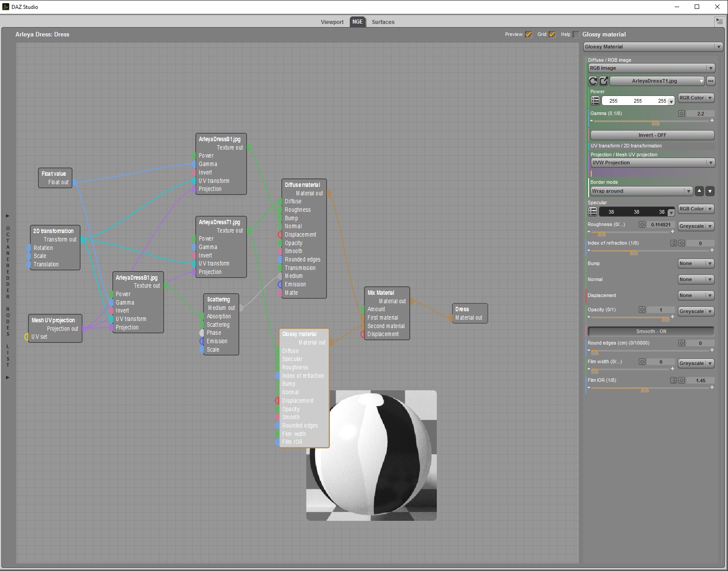Click Border mode down arrow button
This screenshot has width=728, height=571.
coord(710,191)
